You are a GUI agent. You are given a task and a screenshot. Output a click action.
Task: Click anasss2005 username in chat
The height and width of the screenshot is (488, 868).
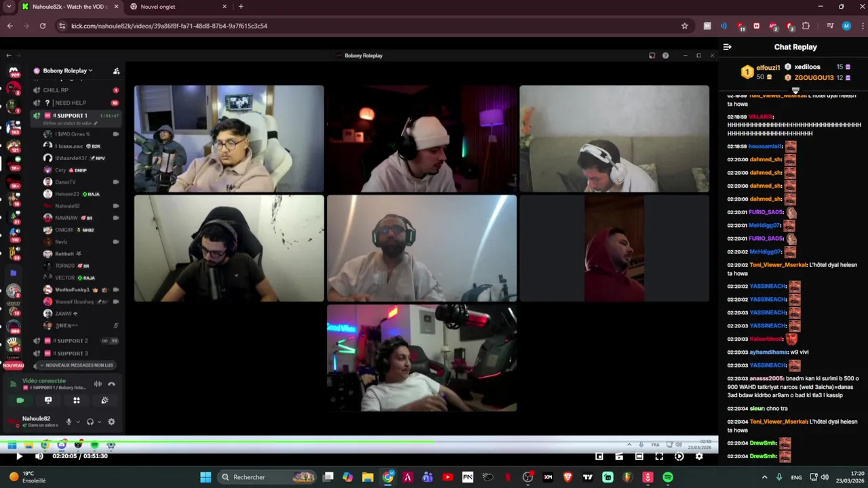click(x=766, y=379)
